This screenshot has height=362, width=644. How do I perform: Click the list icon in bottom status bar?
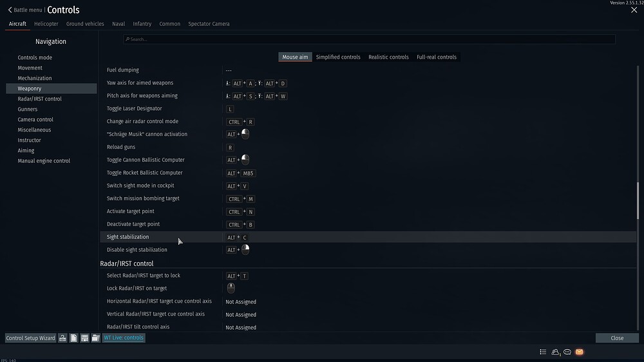543,352
